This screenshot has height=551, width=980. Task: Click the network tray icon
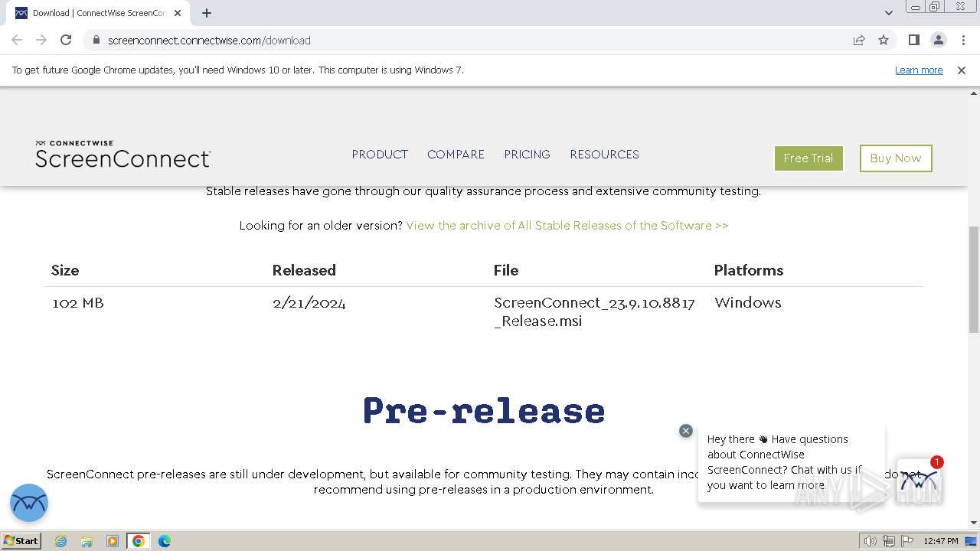click(x=889, y=541)
